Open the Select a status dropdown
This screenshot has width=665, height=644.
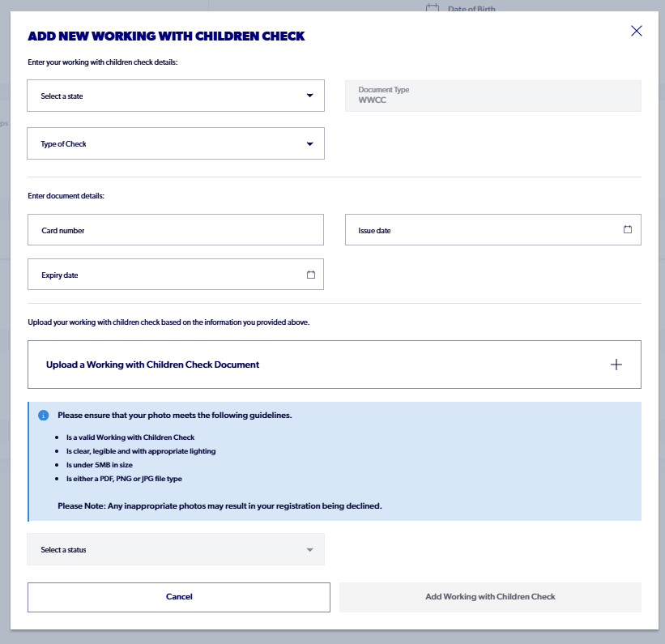click(176, 549)
